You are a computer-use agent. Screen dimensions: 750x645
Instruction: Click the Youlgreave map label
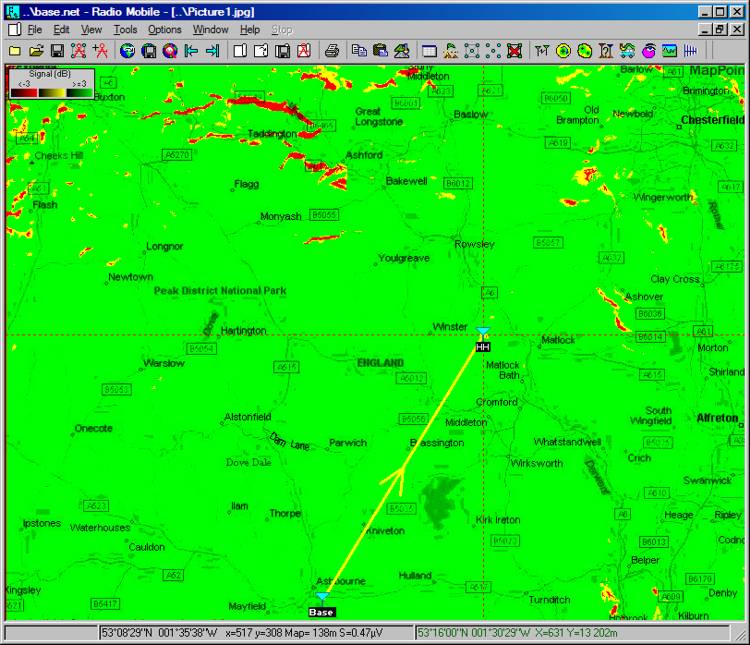click(404, 258)
